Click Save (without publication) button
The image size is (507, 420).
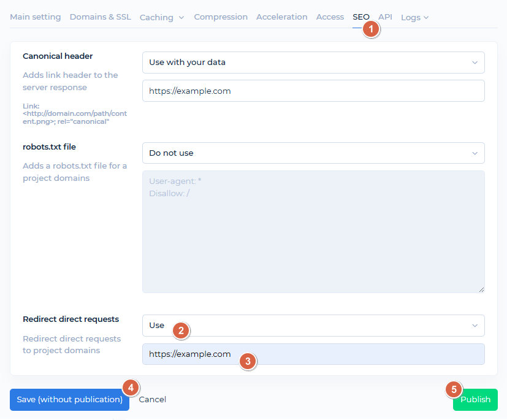click(x=69, y=400)
